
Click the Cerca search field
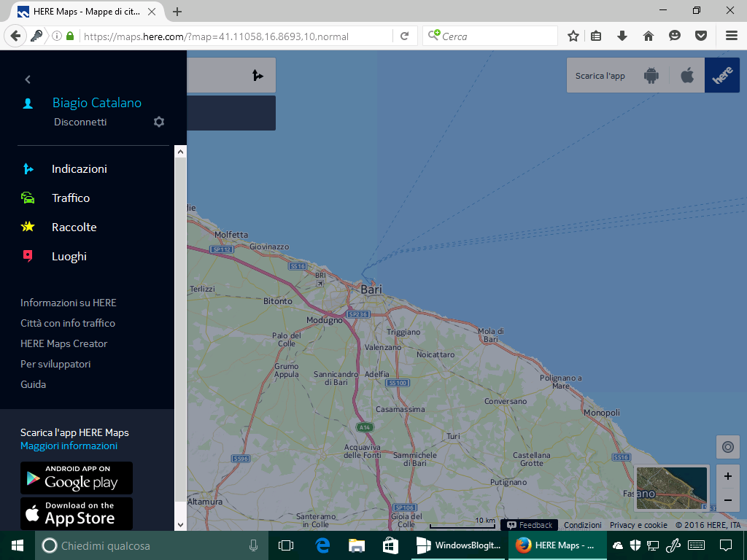(489, 36)
